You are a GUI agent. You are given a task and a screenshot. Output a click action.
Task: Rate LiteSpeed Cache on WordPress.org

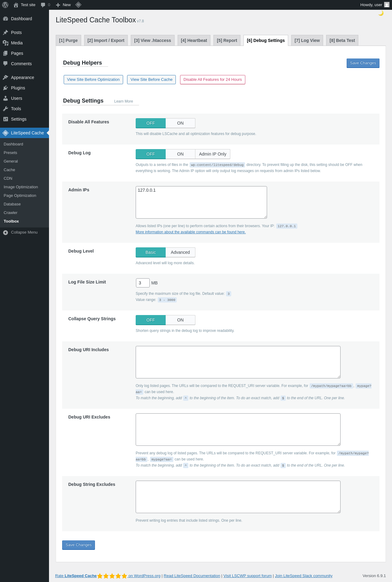(108, 576)
